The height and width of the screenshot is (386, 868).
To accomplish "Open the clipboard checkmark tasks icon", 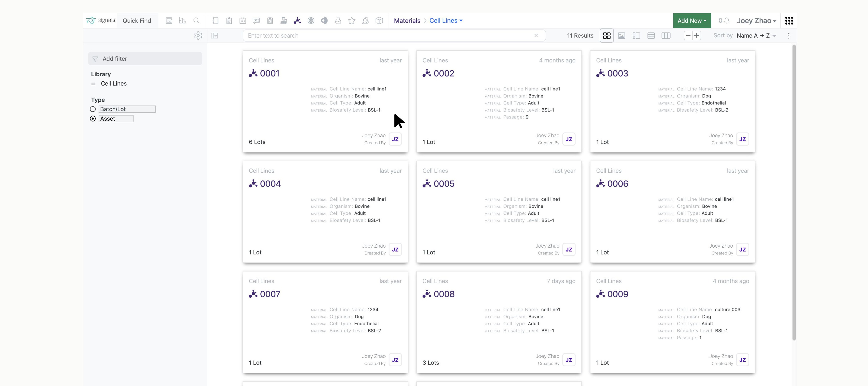I will pyautogui.click(x=270, y=21).
